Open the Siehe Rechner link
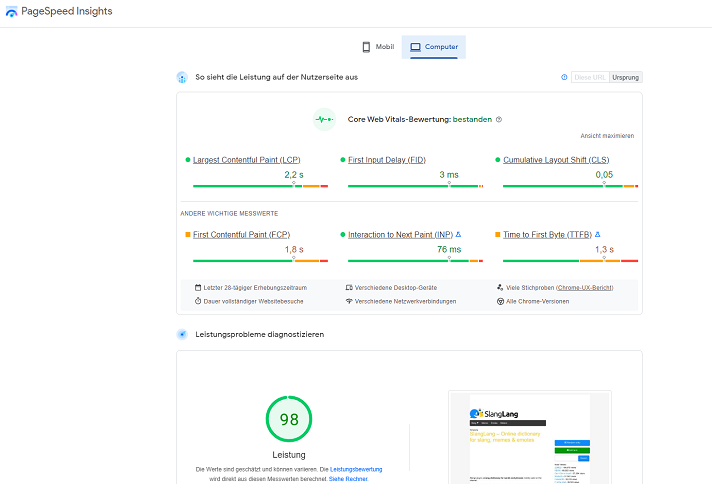The height and width of the screenshot is (484, 712). pos(348,479)
